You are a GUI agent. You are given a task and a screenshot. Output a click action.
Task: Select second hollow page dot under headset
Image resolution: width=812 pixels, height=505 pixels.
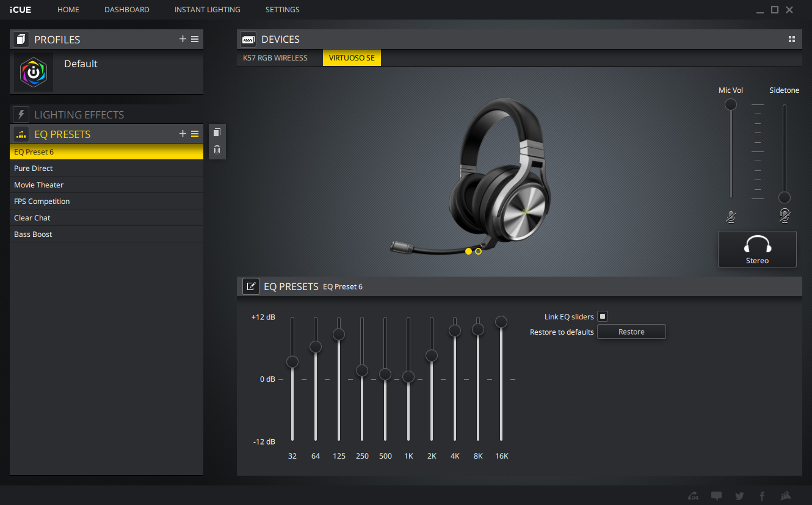pyautogui.click(x=478, y=251)
